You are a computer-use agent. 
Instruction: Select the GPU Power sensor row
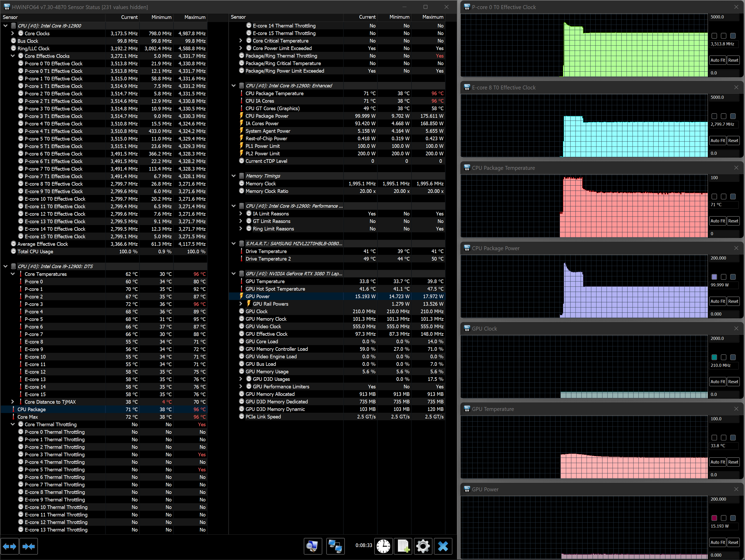point(258,297)
